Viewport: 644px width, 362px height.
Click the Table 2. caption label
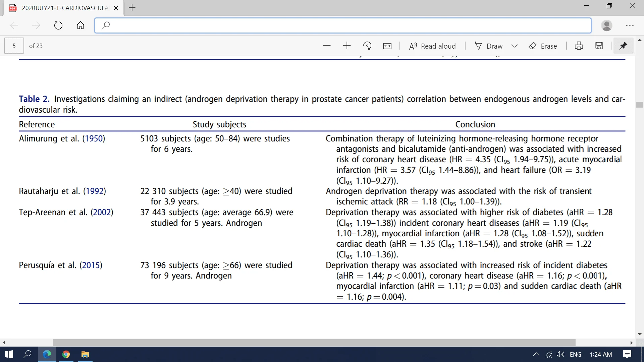click(34, 99)
